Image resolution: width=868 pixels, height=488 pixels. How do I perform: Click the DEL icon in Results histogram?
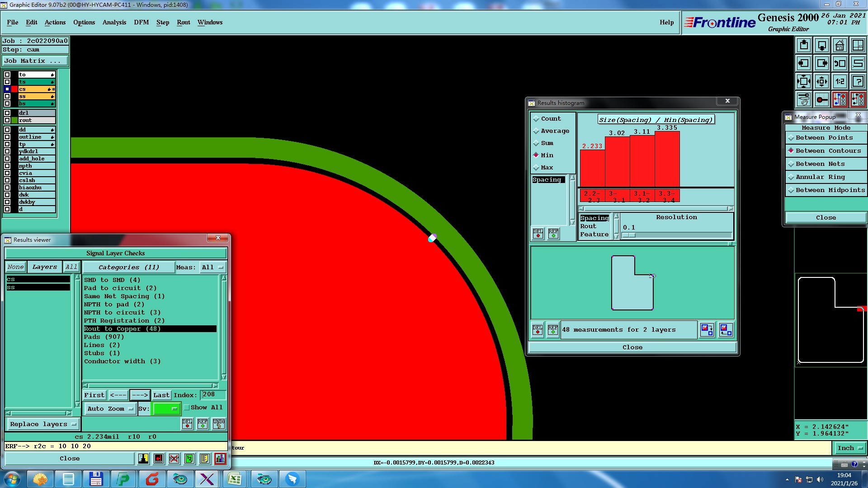[x=538, y=234]
